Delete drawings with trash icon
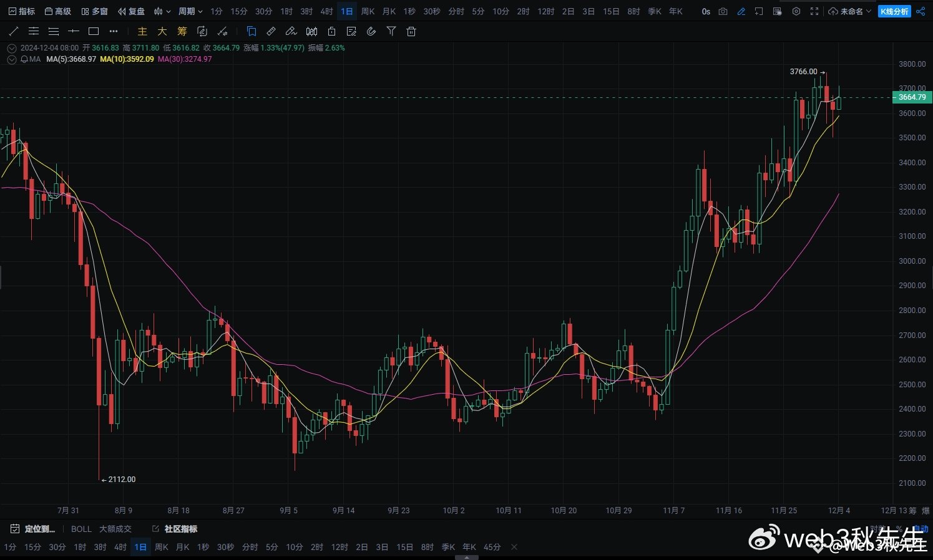 (x=411, y=31)
